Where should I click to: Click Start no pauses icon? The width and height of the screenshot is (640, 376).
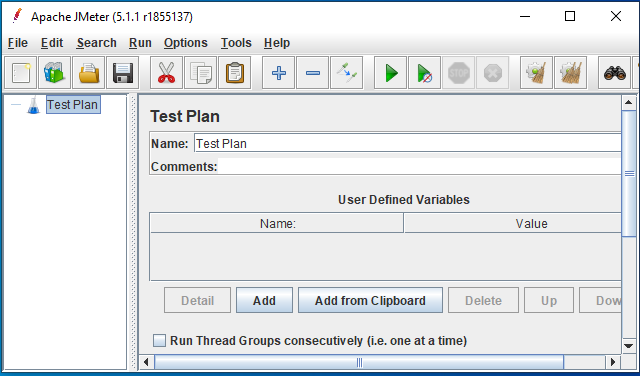click(424, 73)
